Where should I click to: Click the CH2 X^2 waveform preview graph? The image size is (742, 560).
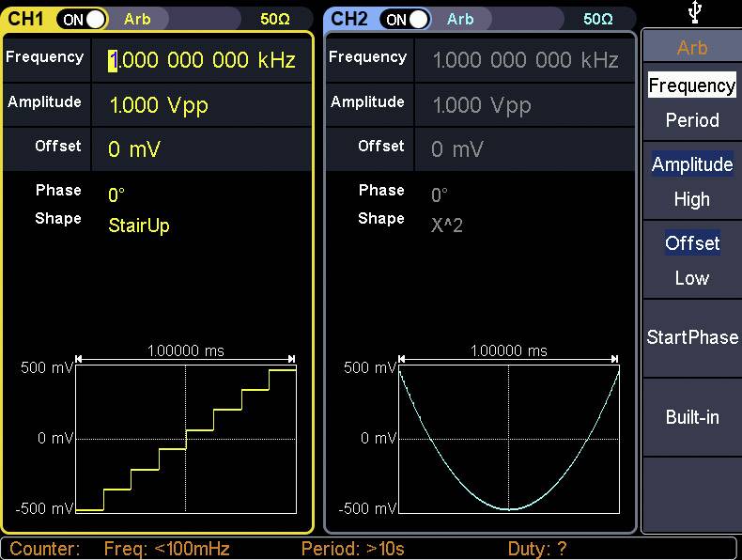tap(509, 439)
